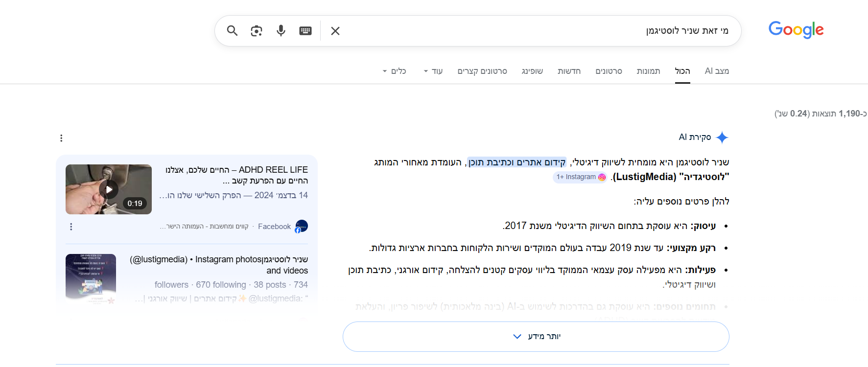Open three-dot menu beside AI overview sources
The width and height of the screenshot is (868, 367).
(x=61, y=138)
